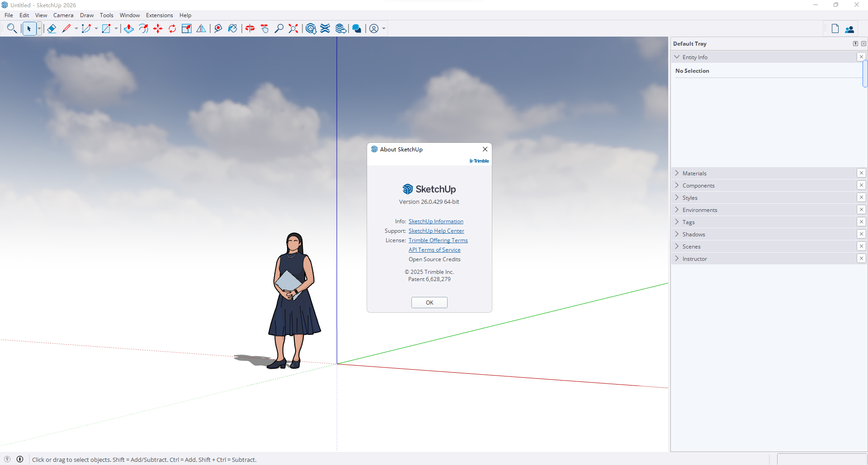The width and height of the screenshot is (868, 465).
Task: Open the Trimble Offering Terms link
Action: tap(438, 240)
